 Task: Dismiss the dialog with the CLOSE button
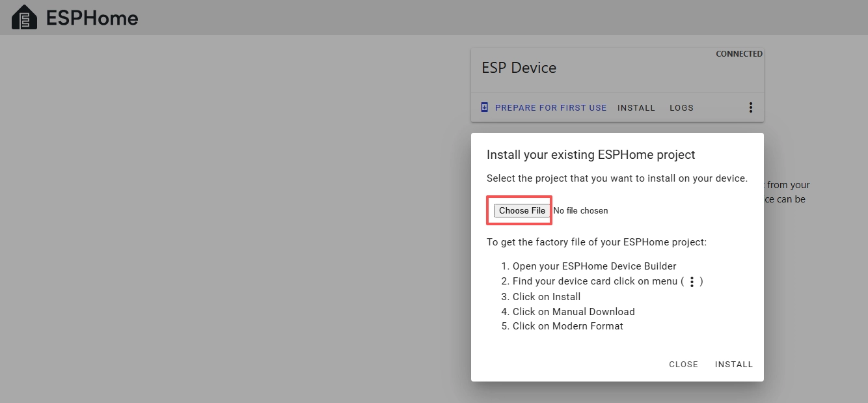click(683, 365)
